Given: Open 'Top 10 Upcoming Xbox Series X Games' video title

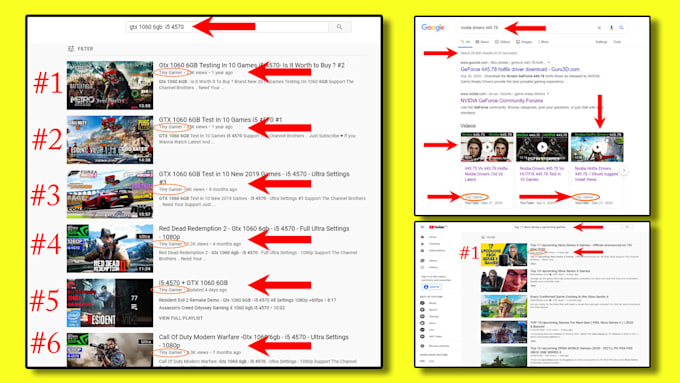Looking at the screenshot, I should (x=560, y=271).
